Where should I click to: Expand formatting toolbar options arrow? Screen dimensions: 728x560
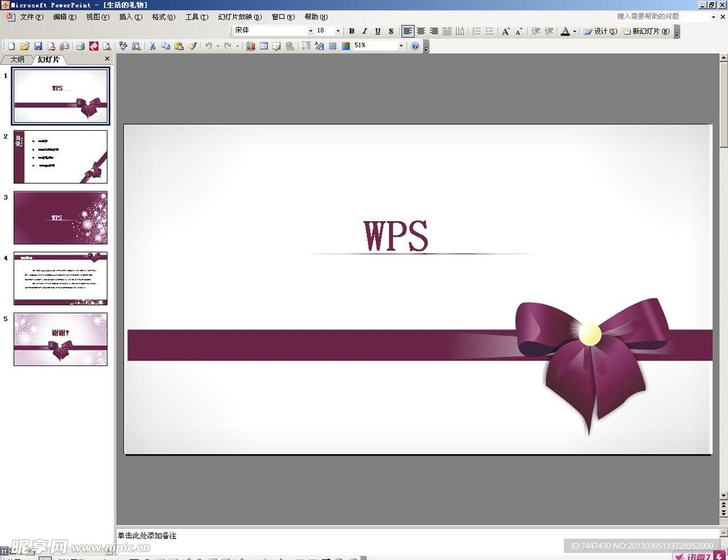tap(678, 33)
